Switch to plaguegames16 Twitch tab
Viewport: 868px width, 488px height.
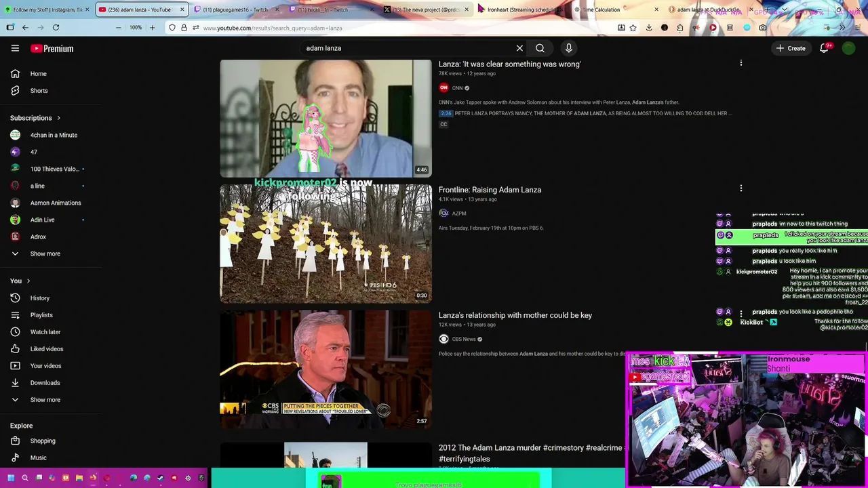[x=235, y=9]
